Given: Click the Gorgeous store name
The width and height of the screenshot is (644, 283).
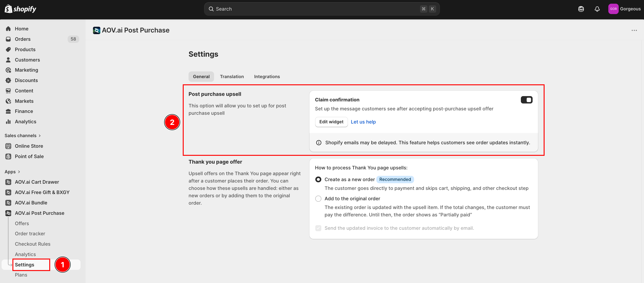Looking at the screenshot, I should click(630, 9).
